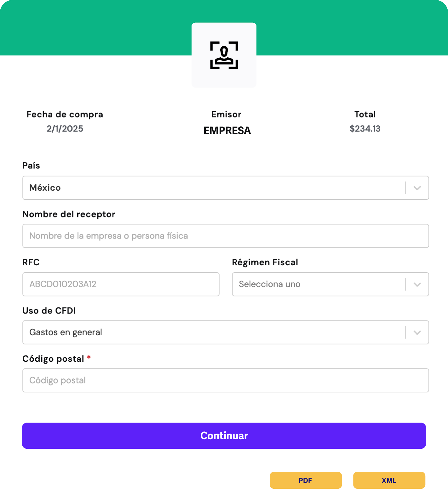Focus the Código postal input field

click(225, 380)
